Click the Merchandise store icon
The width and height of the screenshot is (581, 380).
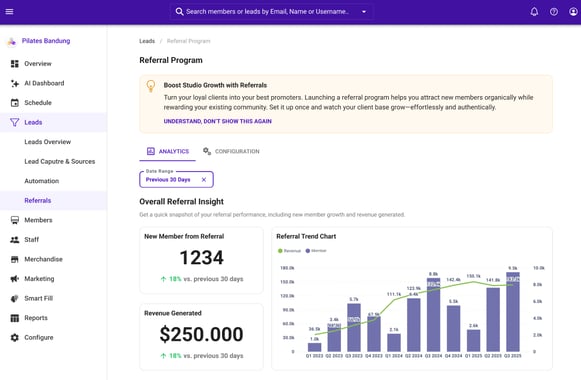14,259
